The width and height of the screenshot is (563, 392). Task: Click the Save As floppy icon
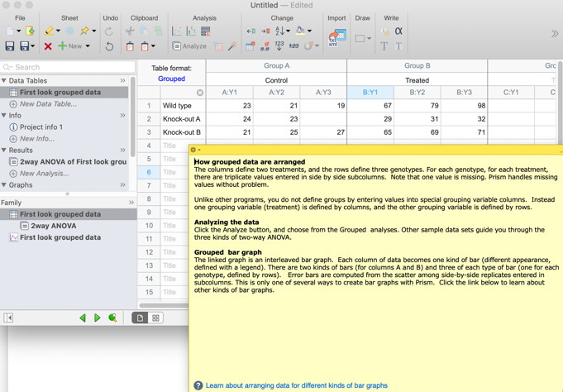24,46
